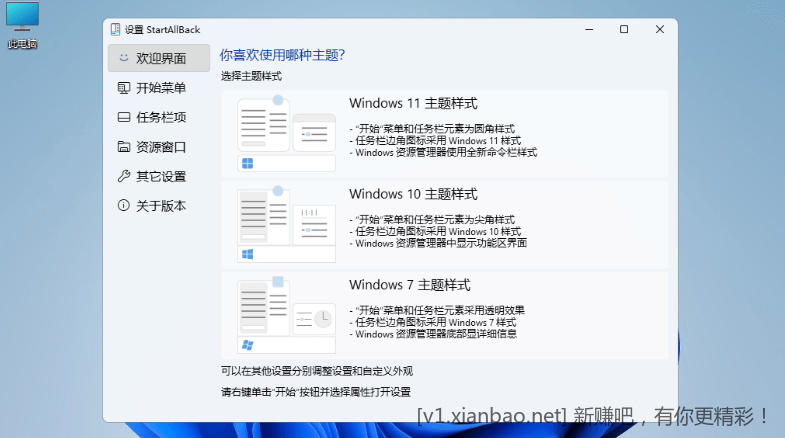Open the 欢迎界面 sidebar section
The width and height of the screenshot is (785, 438).
(x=159, y=58)
